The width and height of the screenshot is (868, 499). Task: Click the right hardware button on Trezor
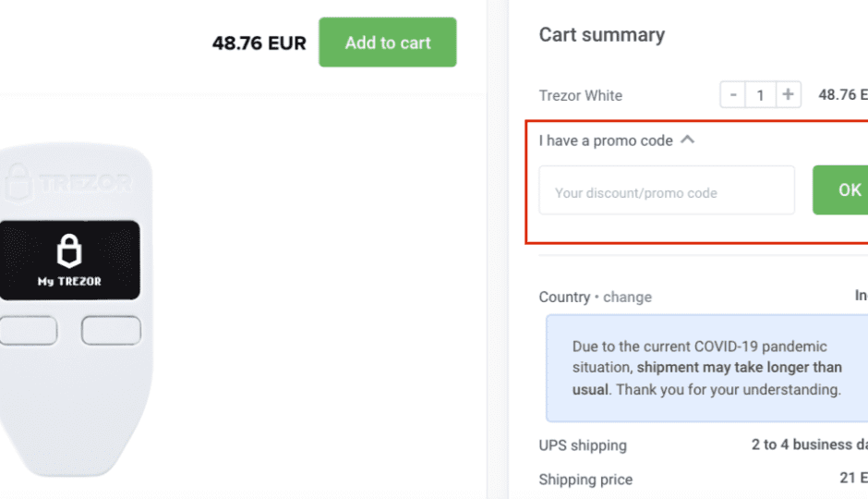click(x=111, y=331)
